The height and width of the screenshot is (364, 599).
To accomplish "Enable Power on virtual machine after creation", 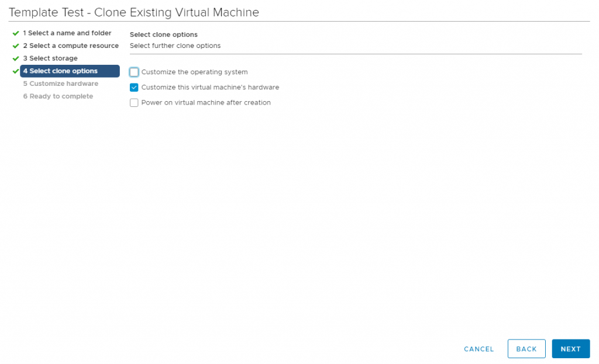I will [134, 102].
